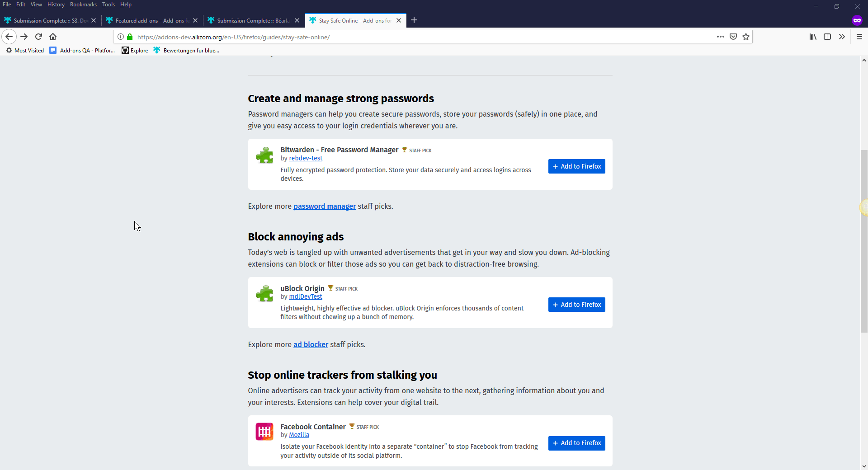This screenshot has width=868, height=470.
Task: Save page to Pocket
Action: (x=733, y=37)
